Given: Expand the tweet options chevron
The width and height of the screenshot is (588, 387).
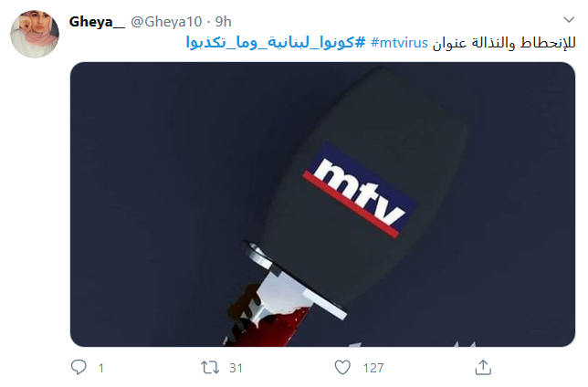Looking at the screenshot, I should click(x=569, y=19).
